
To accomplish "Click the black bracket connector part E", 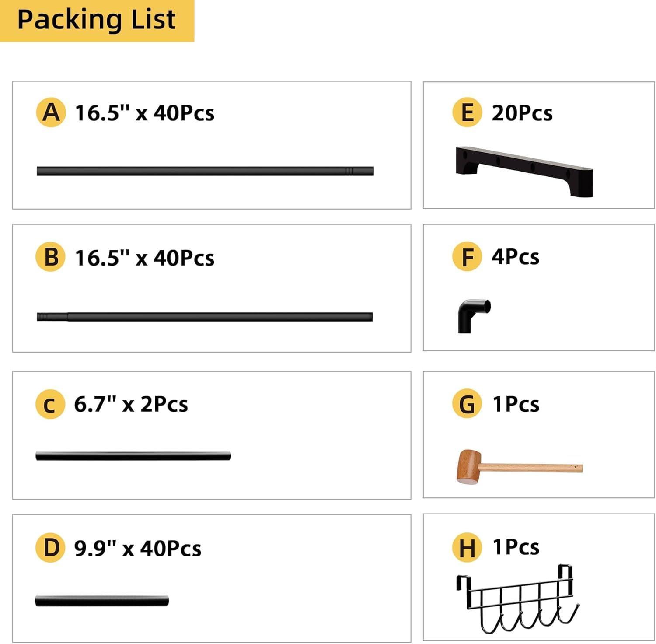I will (524, 171).
